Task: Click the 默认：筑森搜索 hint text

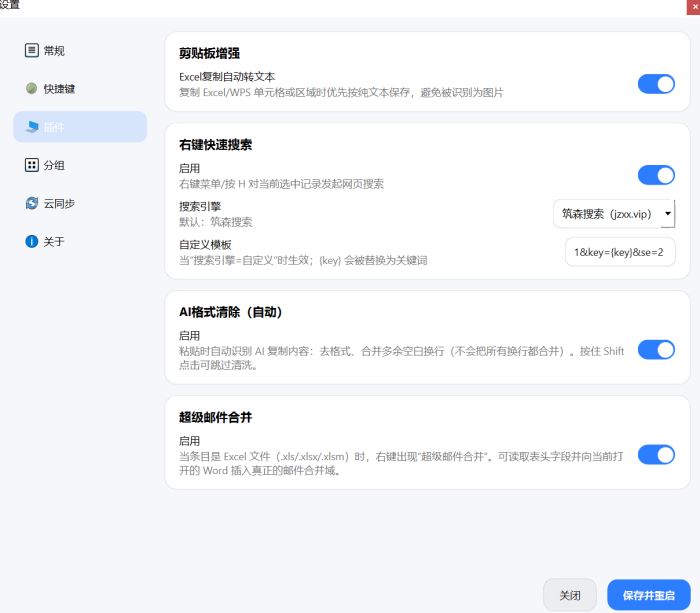Action: pos(216,222)
